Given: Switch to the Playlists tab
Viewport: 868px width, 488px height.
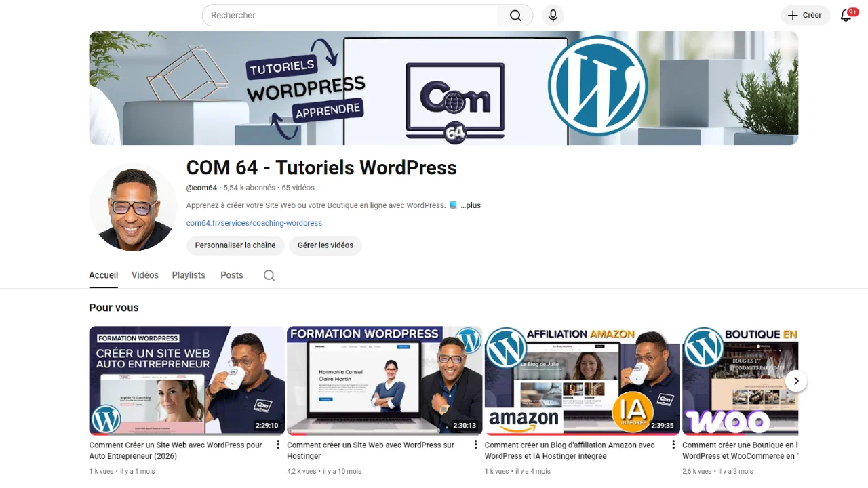Looking at the screenshot, I should [x=189, y=275].
